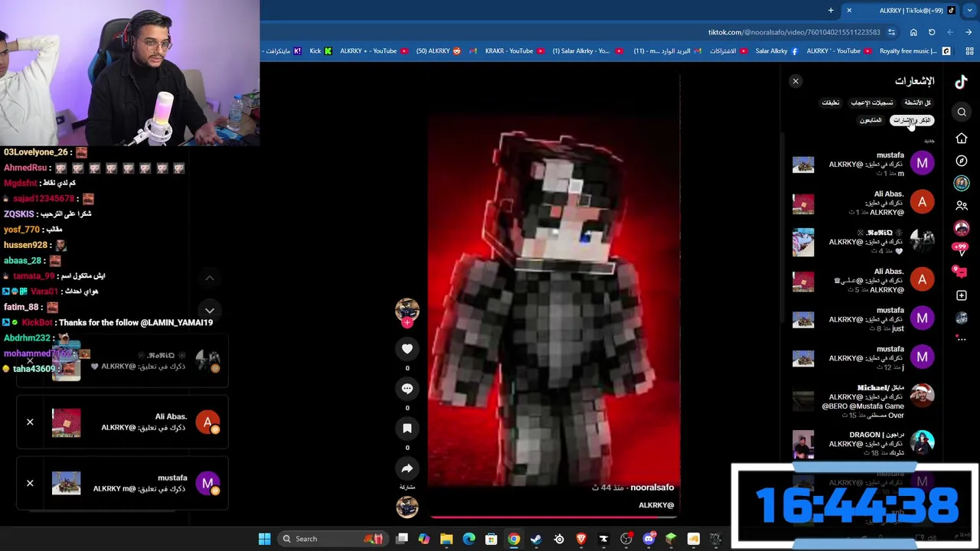Image resolution: width=980 pixels, height=551 pixels.
Task: Open Microsoft Store from the taskbar
Action: (x=491, y=539)
